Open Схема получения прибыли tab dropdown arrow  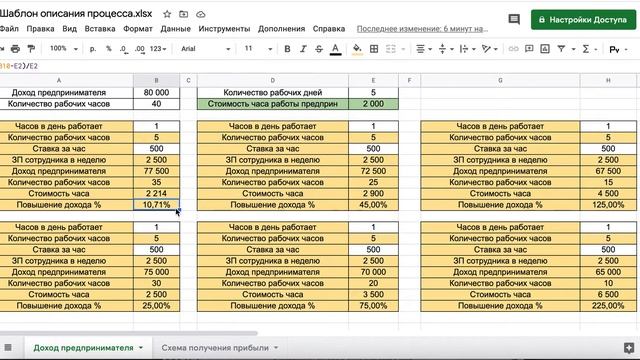[276, 348]
